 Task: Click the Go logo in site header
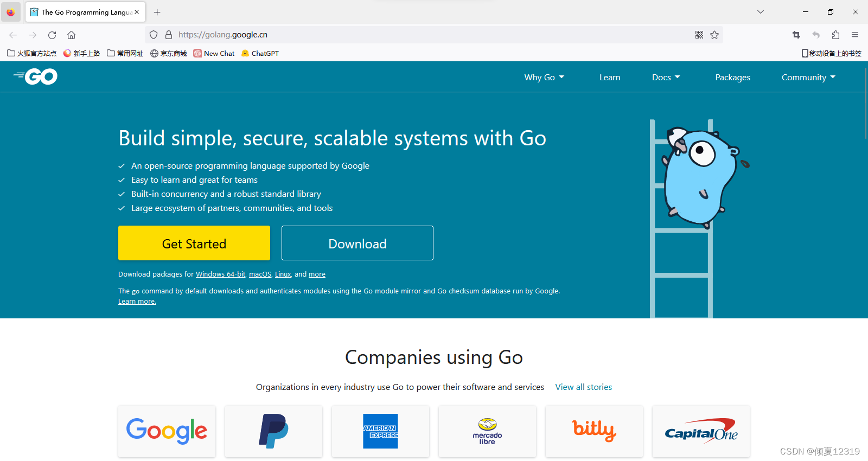tap(35, 76)
